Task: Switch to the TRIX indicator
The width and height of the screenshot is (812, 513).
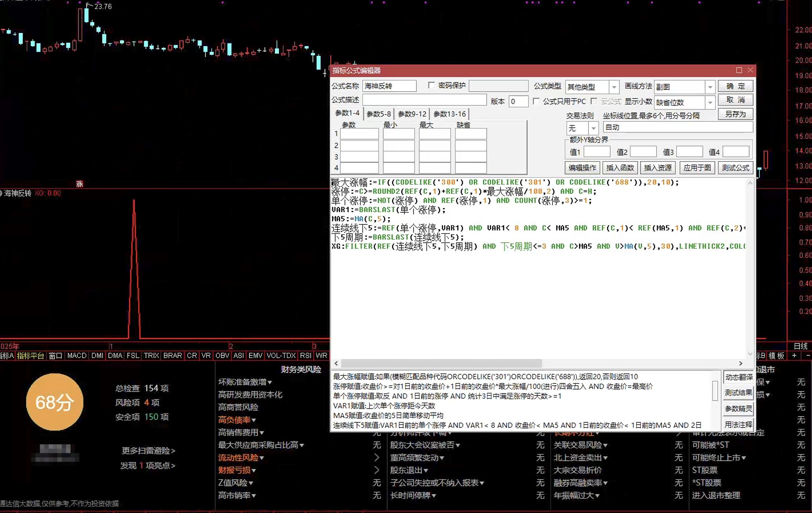Action: (151, 356)
